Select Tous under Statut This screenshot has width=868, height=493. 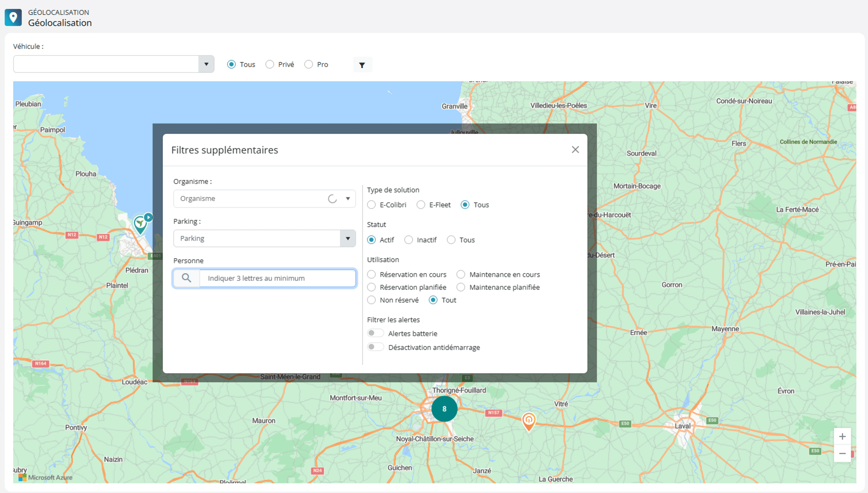(451, 240)
